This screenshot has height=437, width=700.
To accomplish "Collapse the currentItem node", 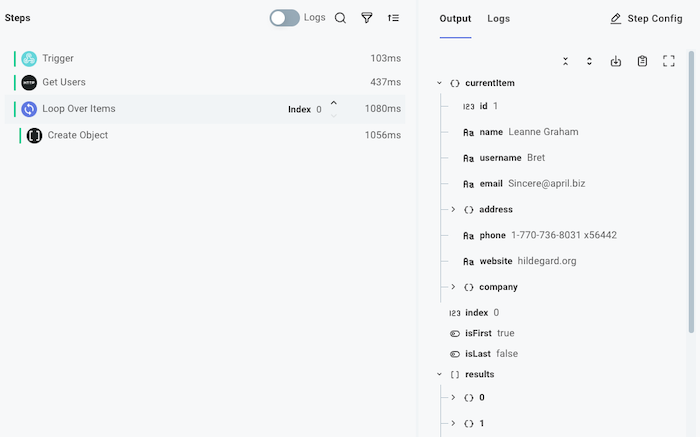I will tap(439, 83).
